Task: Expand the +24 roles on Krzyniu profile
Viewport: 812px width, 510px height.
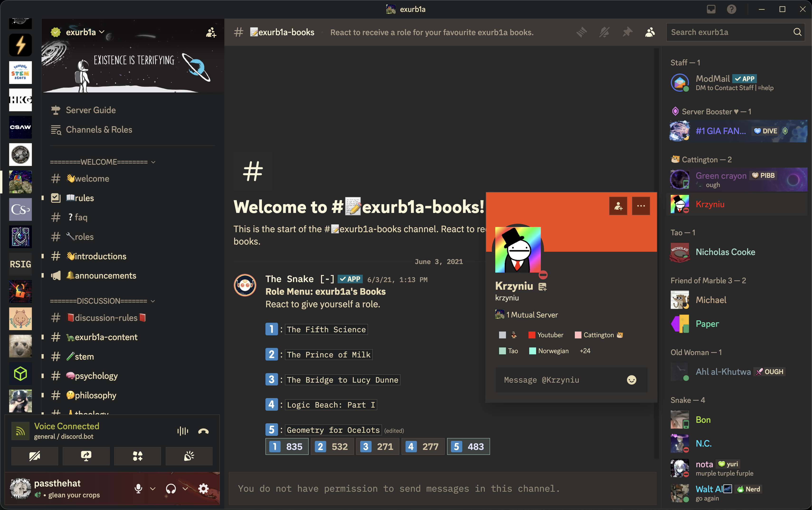Action: [585, 351]
